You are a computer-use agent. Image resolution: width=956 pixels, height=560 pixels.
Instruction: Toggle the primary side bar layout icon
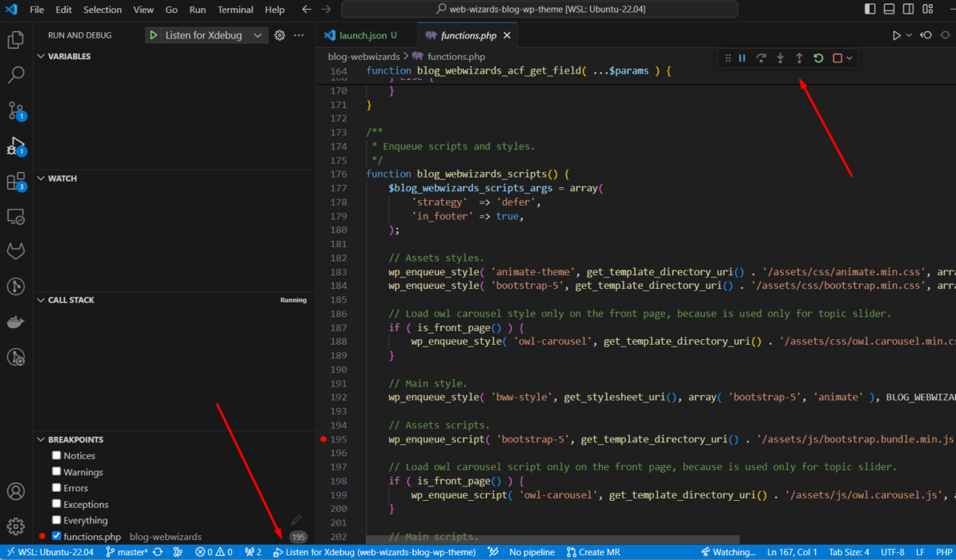click(870, 9)
